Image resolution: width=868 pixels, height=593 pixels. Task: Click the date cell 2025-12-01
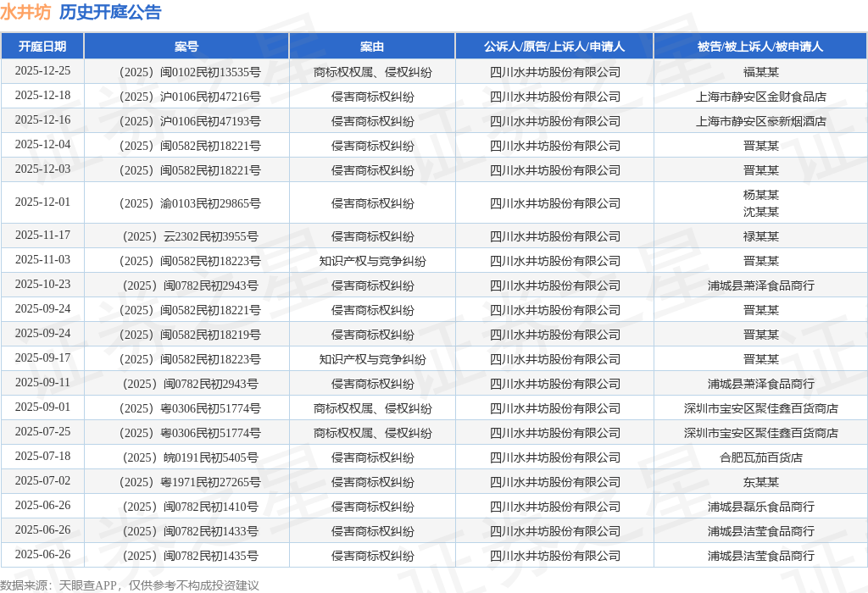pos(42,202)
